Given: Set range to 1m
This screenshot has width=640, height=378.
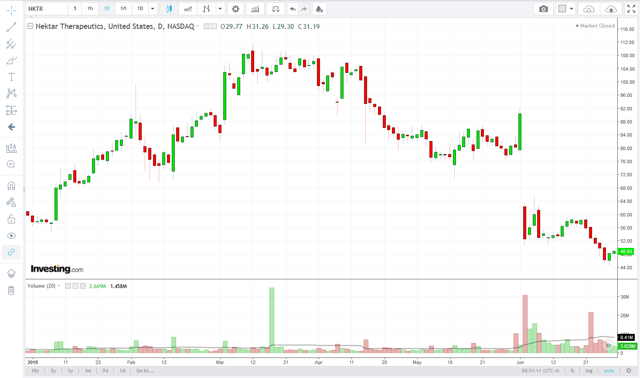Looking at the screenshot, I should point(88,371).
